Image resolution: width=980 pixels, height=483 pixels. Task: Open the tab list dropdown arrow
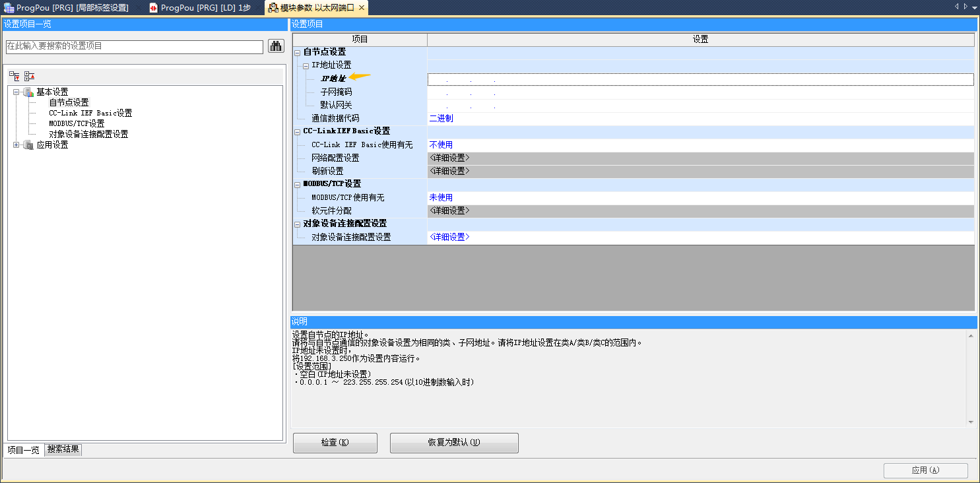974,7
